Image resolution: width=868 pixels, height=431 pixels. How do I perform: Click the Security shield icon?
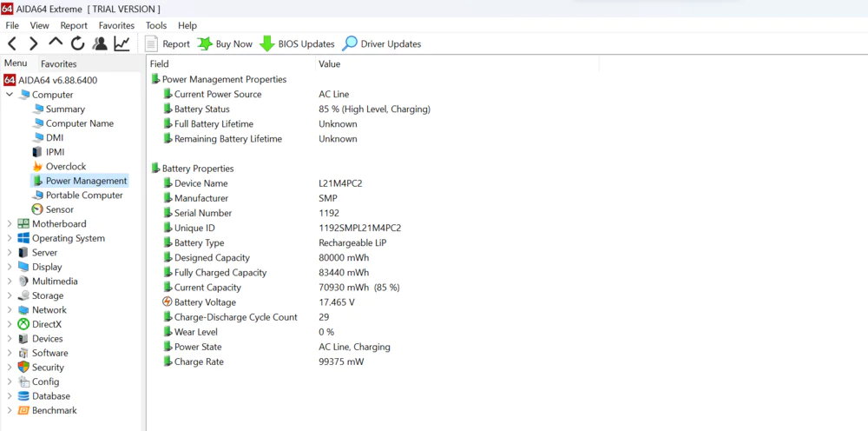click(x=23, y=368)
